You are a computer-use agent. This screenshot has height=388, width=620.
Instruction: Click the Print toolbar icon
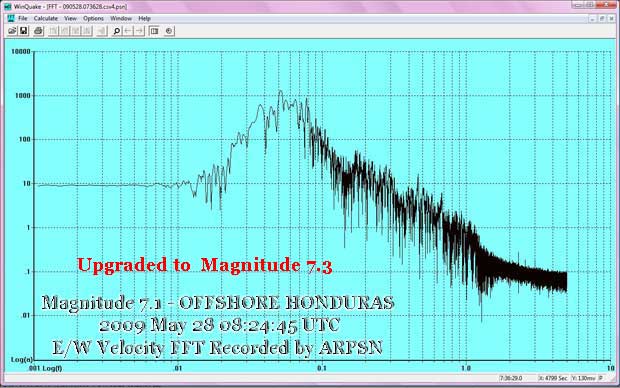38,31
